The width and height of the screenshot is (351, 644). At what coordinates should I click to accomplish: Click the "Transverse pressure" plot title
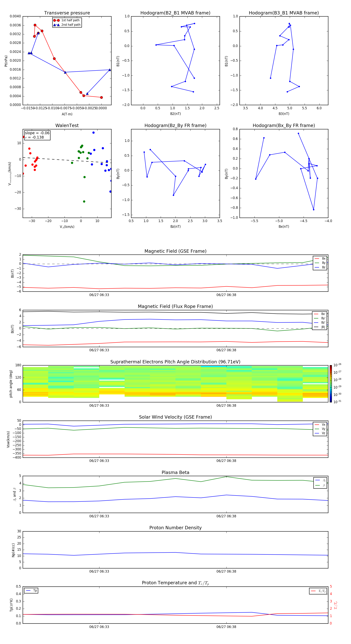click(67, 13)
